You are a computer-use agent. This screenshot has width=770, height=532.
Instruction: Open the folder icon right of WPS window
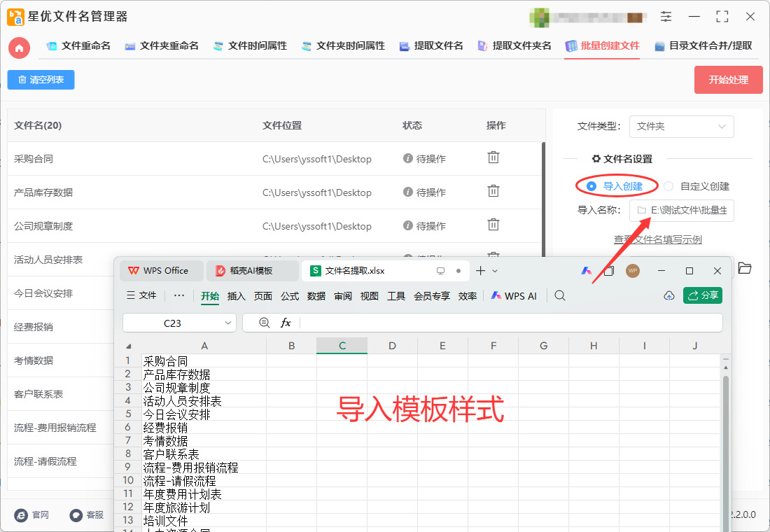(x=745, y=268)
